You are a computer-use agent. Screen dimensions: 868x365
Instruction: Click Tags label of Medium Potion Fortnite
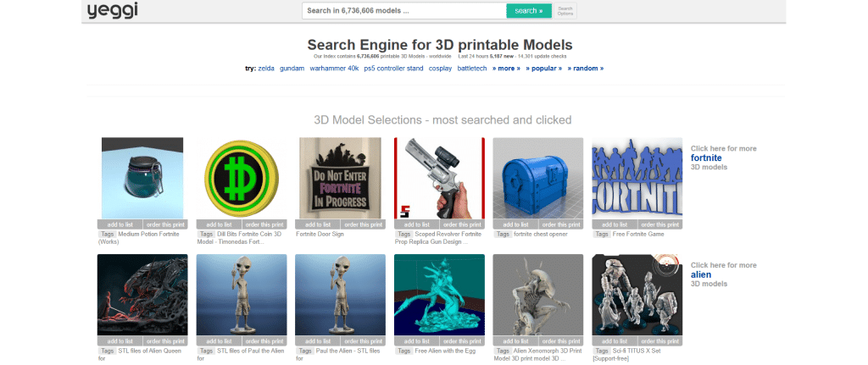coord(106,235)
